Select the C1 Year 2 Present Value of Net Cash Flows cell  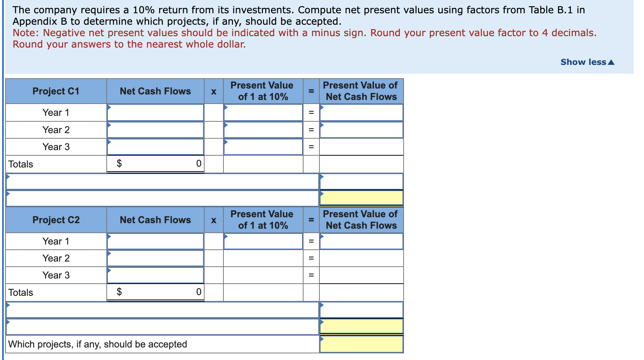point(361,129)
